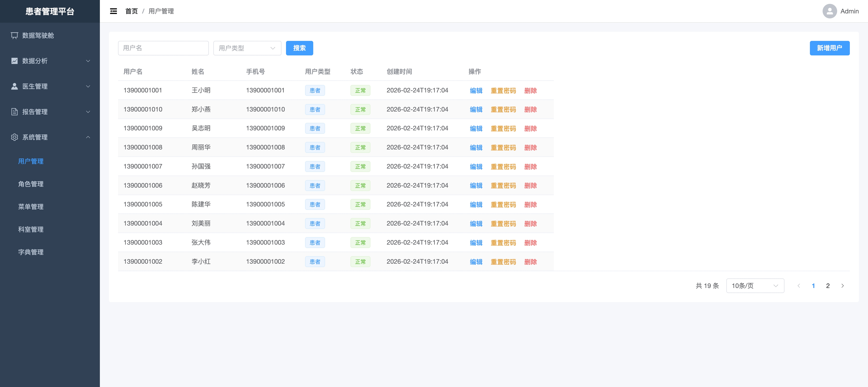Viewport: 868px width, 387px height.
Task: Click name cell 孙国强
Action: (201, 166)
